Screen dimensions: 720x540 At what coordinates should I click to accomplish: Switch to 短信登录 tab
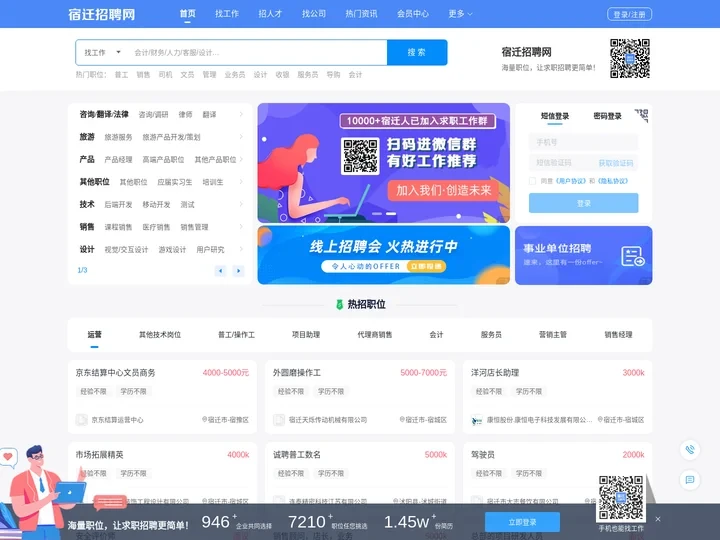coord(555,116)
